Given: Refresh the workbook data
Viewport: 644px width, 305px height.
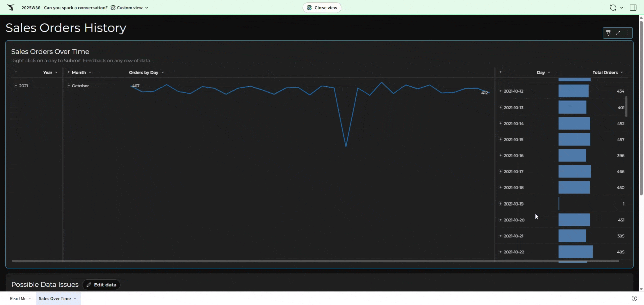Looking at the screenshot, I should [613, 8].
